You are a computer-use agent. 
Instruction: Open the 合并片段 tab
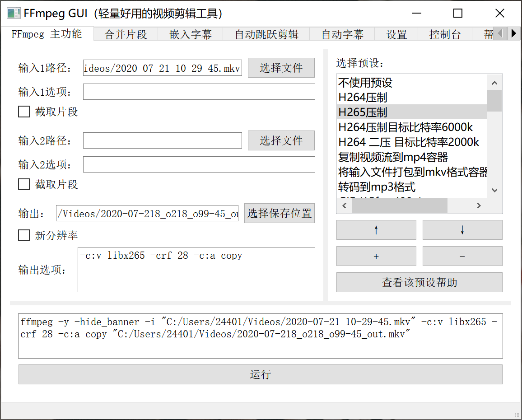[x=126, y=34]
